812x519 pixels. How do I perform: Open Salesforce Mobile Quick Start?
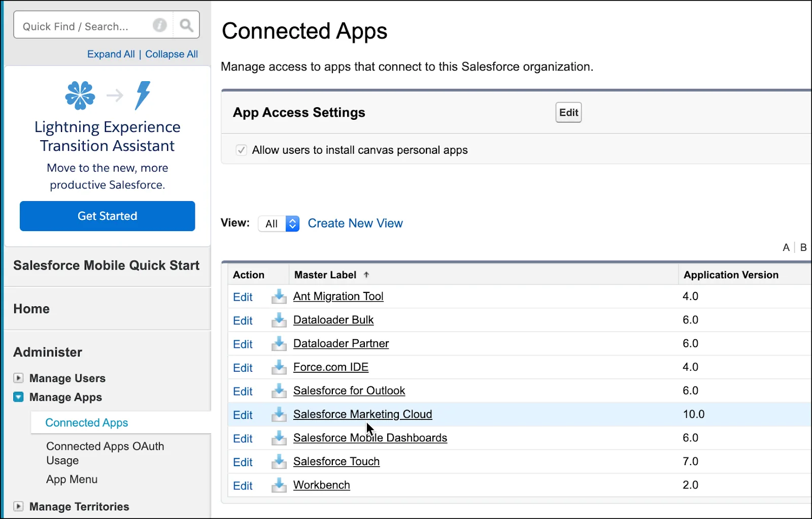coord(107,265)
